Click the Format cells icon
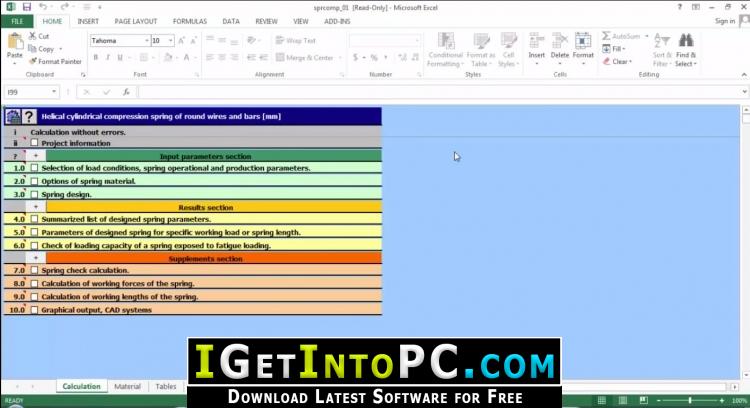 (583, 41)
